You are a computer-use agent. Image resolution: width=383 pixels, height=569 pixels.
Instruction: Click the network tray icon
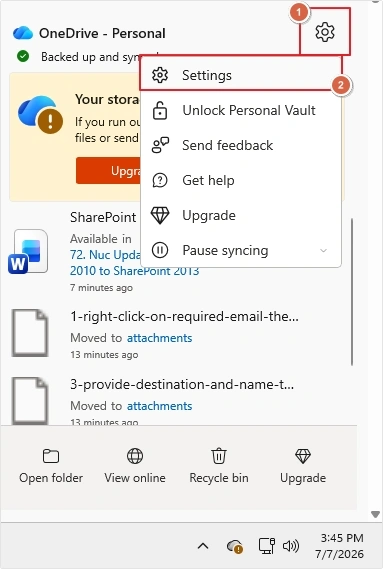(x=266, y=546)
